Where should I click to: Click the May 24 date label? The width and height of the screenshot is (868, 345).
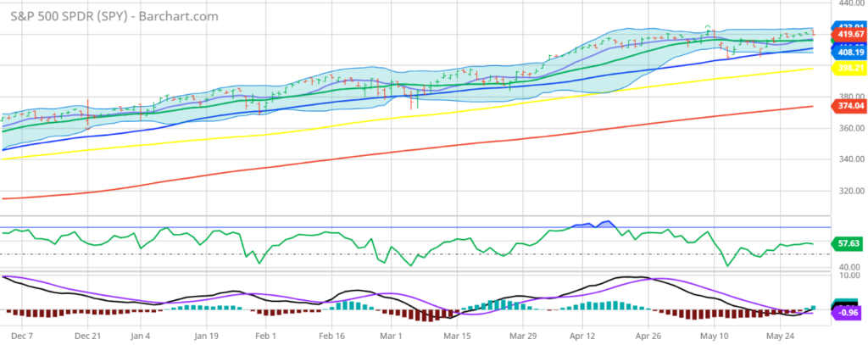point(780,336)
